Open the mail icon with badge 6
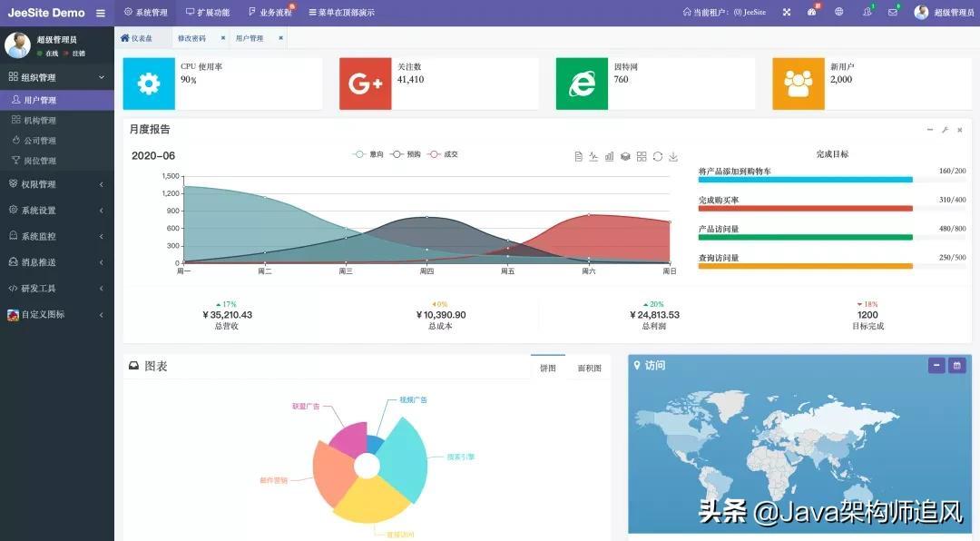Screen dimensions: 980x541 pos(892,12)
